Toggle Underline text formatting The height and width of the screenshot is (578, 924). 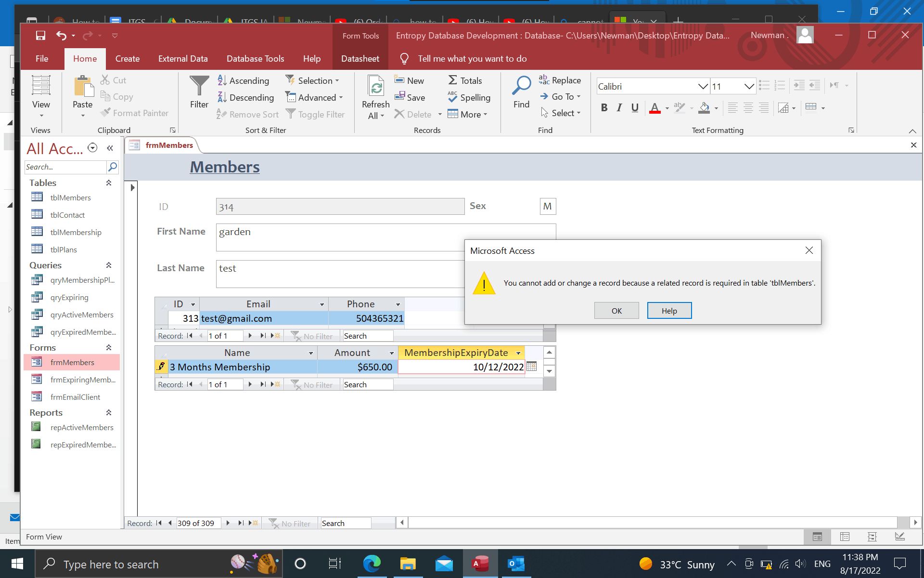click(635, 108)
